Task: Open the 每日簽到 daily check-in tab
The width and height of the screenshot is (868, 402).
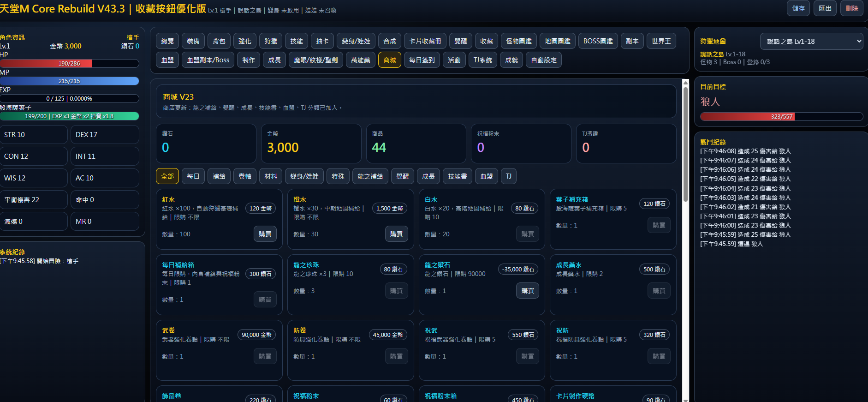Action: tap(422, 60)
